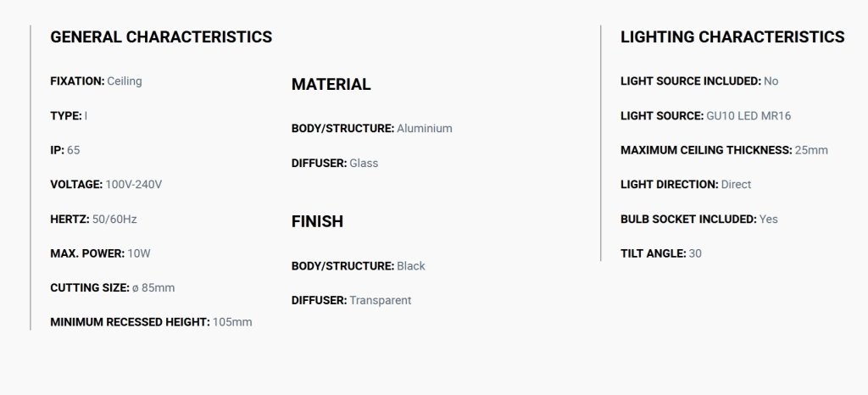Click the Hertz 50/60Hz entry
868x395 pixels.
coord(93,219)
